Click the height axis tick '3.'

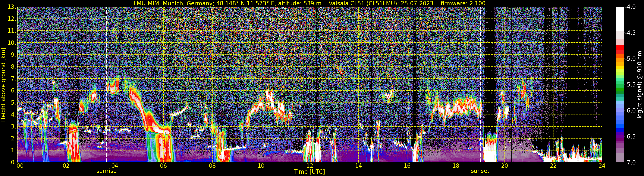click(x=13, y=127)
